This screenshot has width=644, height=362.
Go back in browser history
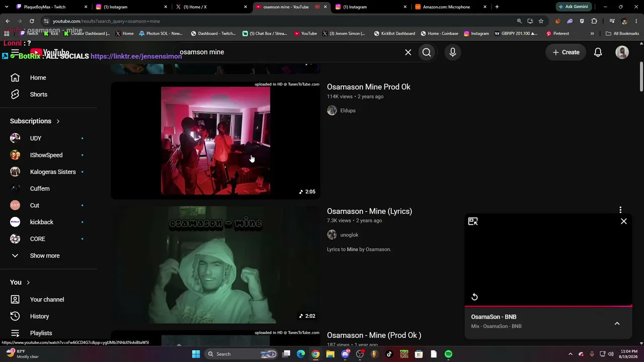8,21
